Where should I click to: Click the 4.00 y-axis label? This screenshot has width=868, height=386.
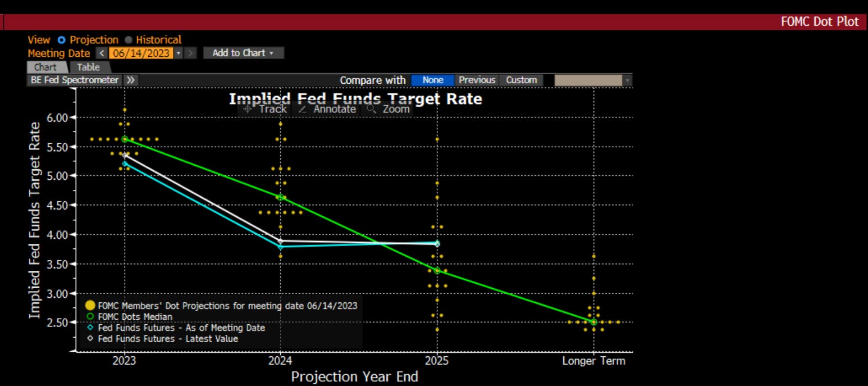coord(56,234)
